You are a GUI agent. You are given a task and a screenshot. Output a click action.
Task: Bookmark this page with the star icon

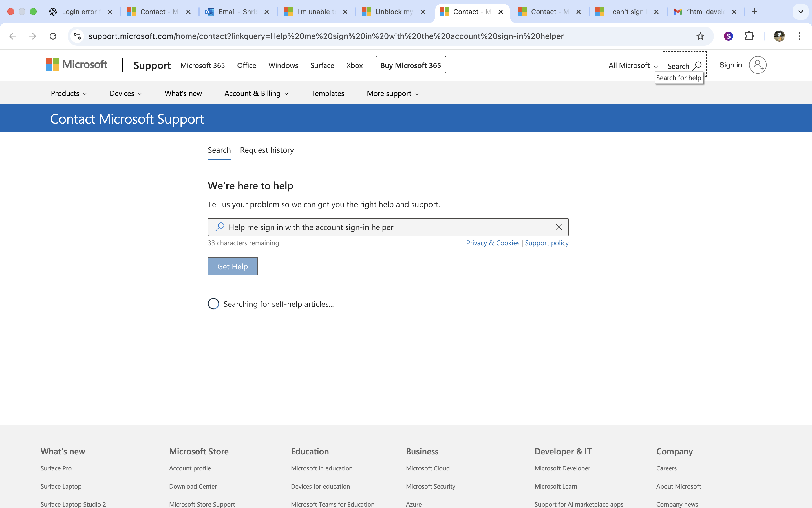(700, 36)
